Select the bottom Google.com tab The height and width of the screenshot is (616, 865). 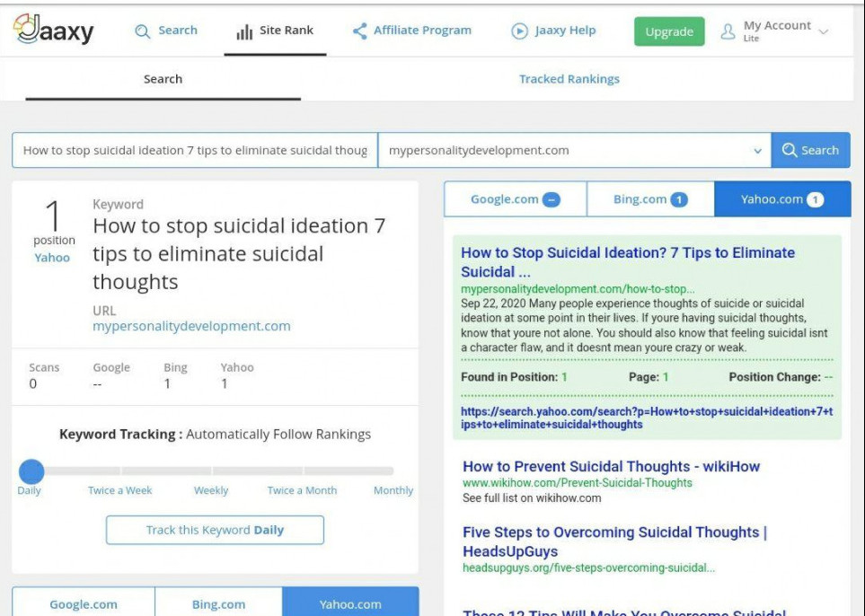point(84,603)
